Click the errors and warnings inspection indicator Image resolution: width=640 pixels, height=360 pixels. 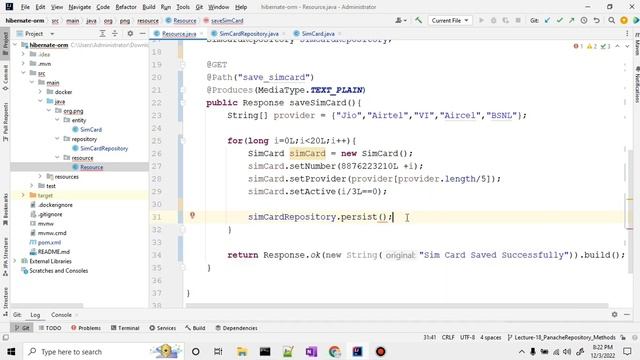(592, 46)
